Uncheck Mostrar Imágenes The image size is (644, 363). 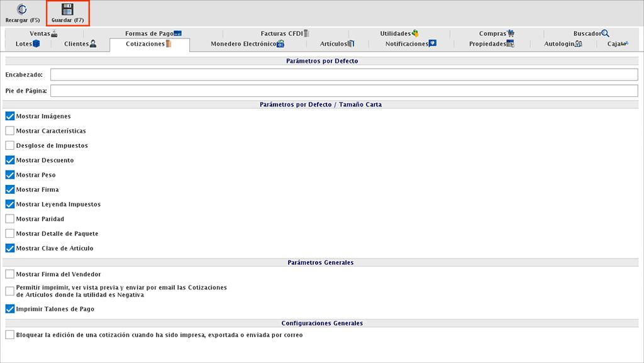coord(9,116)
